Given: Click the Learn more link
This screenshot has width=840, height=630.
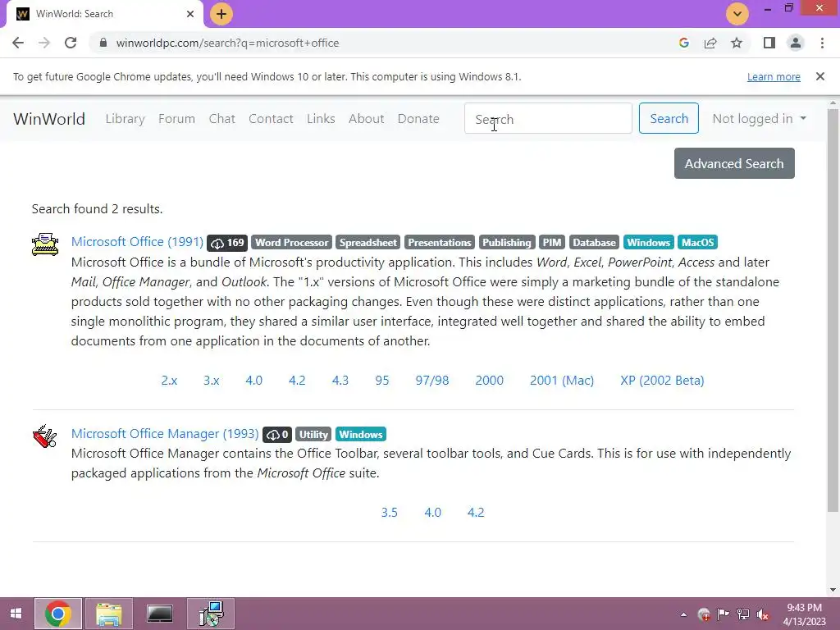Looking at the screenshot, I should coord(774,76).
